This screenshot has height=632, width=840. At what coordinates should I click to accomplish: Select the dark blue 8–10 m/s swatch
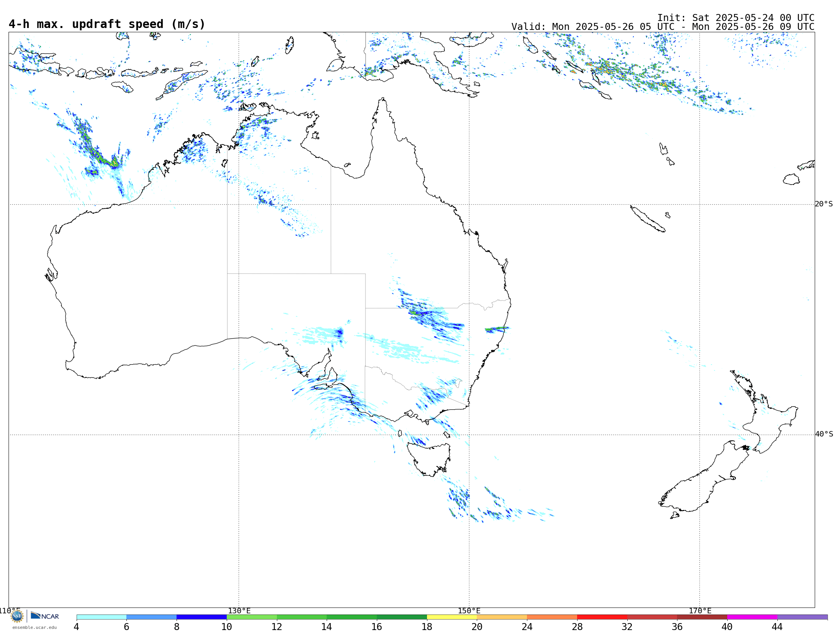click(x=202, y=617)
